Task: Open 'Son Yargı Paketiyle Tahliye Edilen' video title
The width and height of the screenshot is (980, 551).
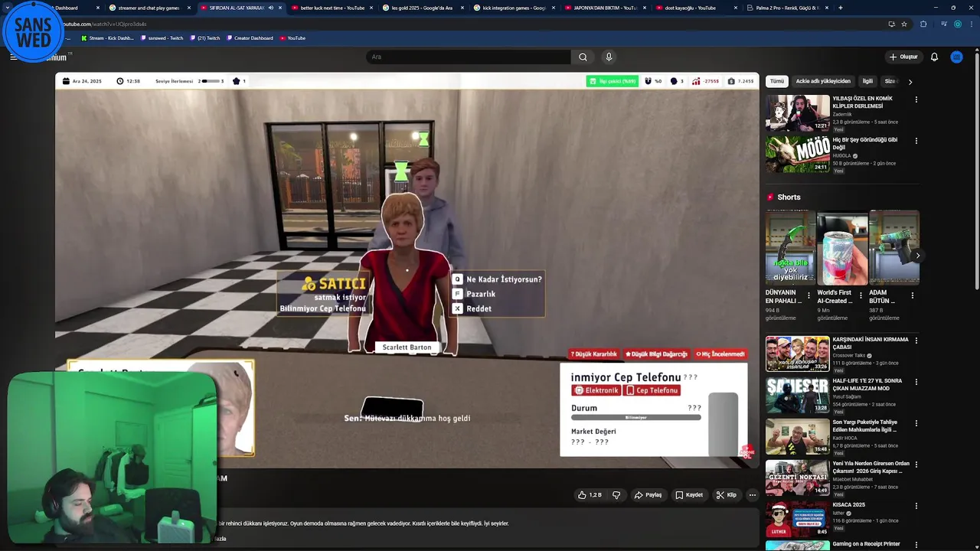Action: click(x=865, y=425)
